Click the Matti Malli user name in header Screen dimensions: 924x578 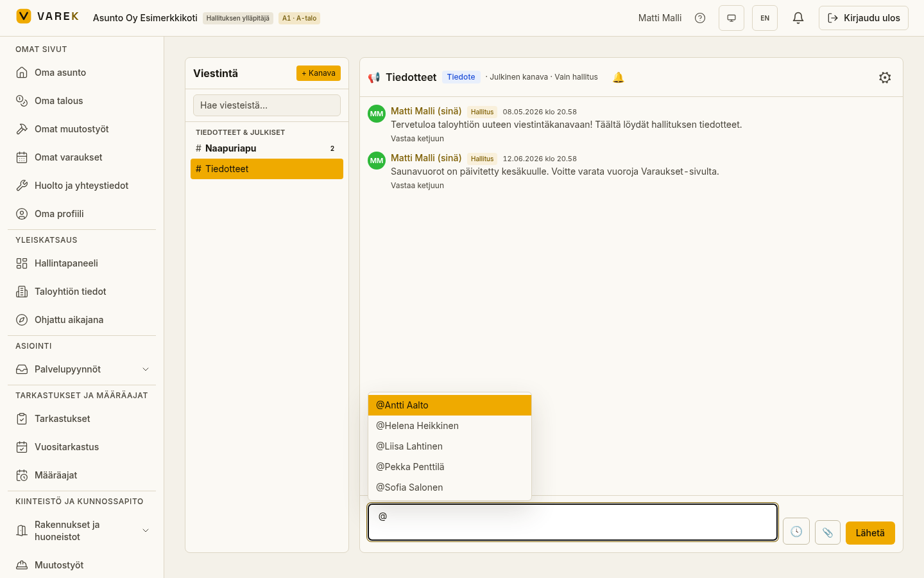tap(660, 18)
